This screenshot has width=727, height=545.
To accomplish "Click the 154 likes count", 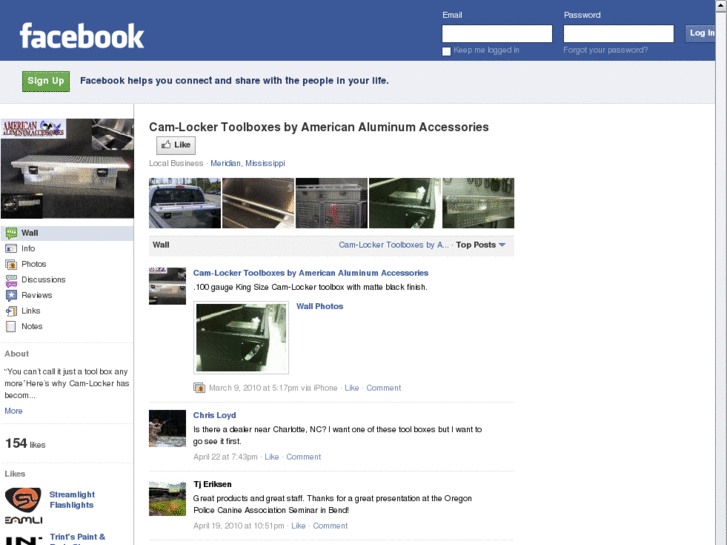I will pos(25,443).
